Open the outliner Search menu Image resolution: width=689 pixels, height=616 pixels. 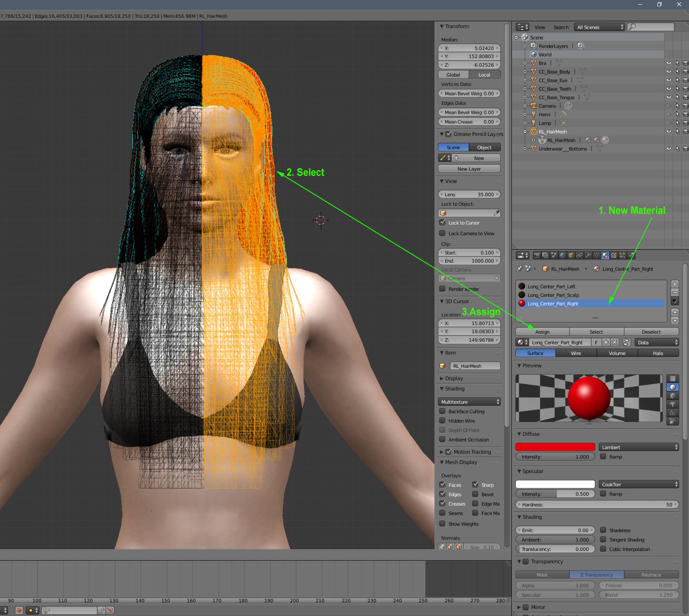coord(561,27)
